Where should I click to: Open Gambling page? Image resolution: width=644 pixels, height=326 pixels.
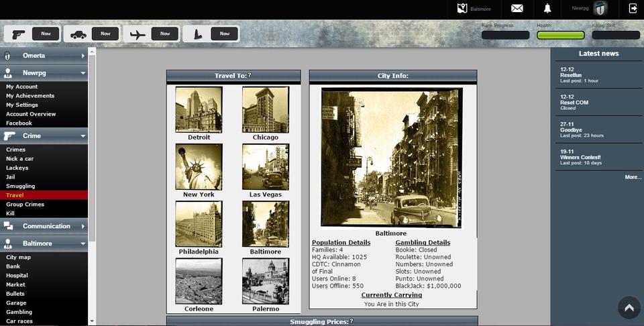[19, 312]
